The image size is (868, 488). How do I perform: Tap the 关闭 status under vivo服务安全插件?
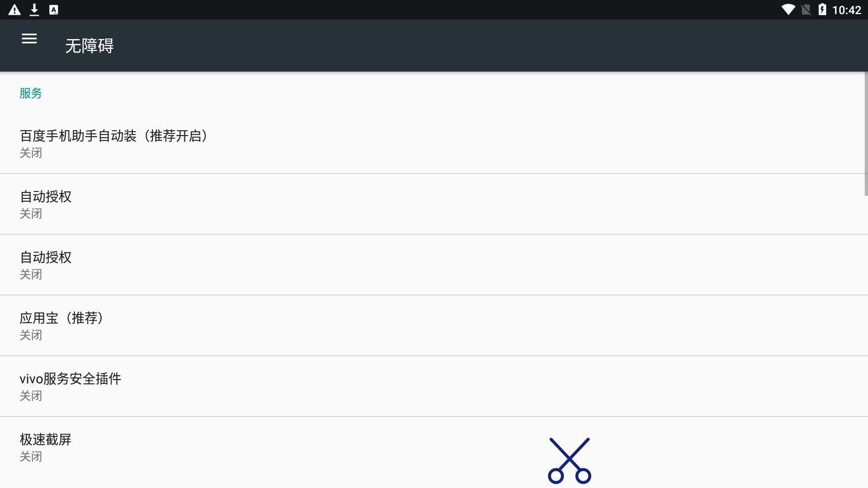(x=31, y=396)
